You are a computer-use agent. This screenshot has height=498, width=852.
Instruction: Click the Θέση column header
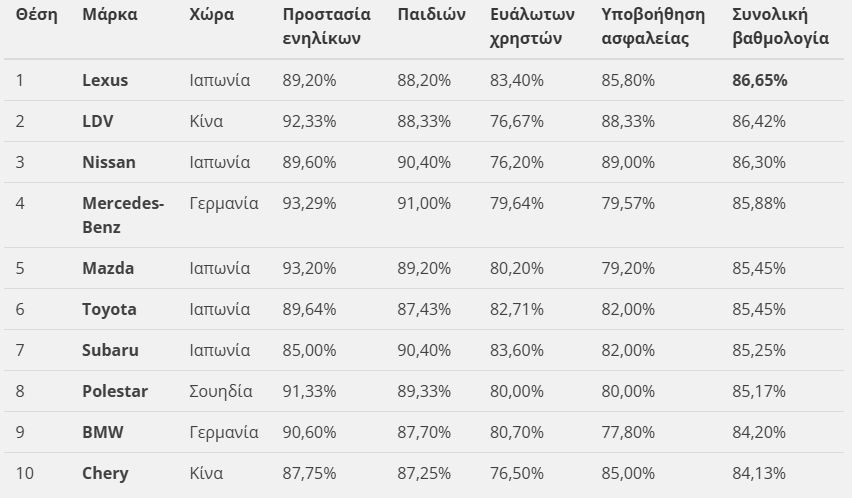(37, 15)
